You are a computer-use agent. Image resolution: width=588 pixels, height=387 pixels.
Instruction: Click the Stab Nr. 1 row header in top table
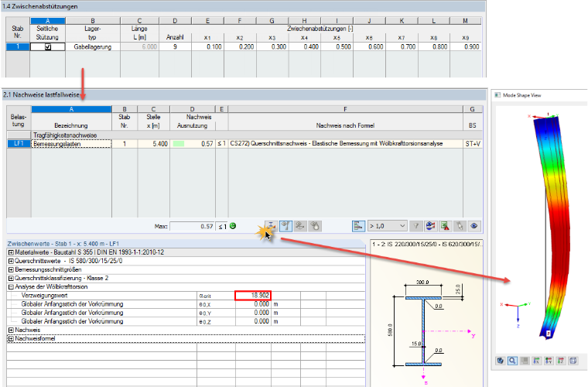[18, 47]
